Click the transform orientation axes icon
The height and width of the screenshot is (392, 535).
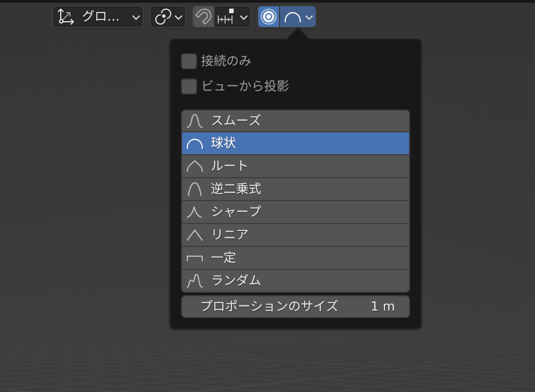click(65, 17)
